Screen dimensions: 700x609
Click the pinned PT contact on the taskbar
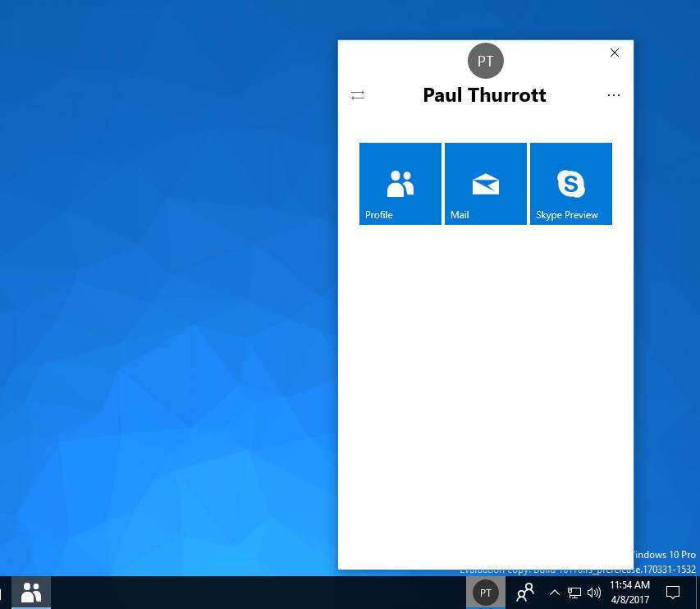click(x=486, y=593)
